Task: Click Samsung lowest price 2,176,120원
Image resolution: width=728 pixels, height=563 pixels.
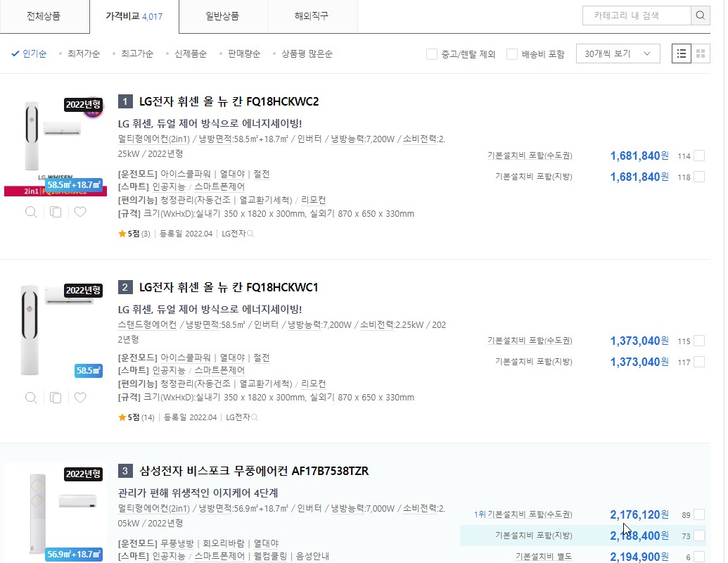Action: click(639, 514)
